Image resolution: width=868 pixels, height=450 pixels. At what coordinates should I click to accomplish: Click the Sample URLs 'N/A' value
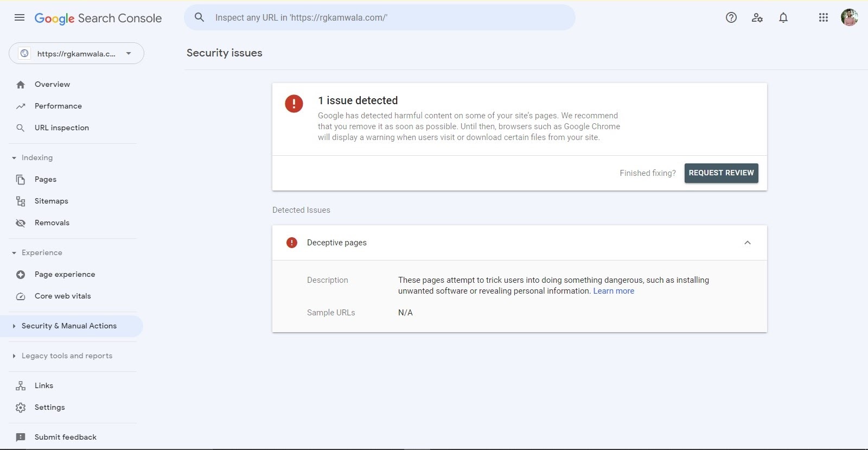point(405,313)
